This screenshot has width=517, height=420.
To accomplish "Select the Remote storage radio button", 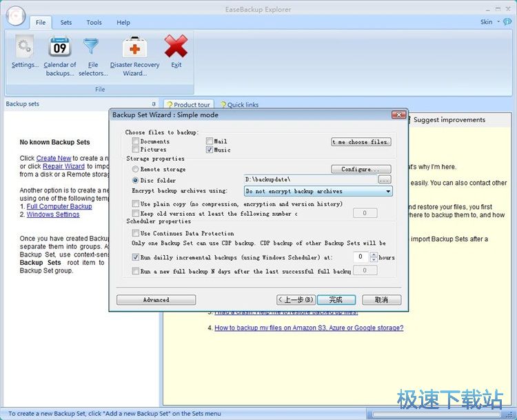I will 135,169.
